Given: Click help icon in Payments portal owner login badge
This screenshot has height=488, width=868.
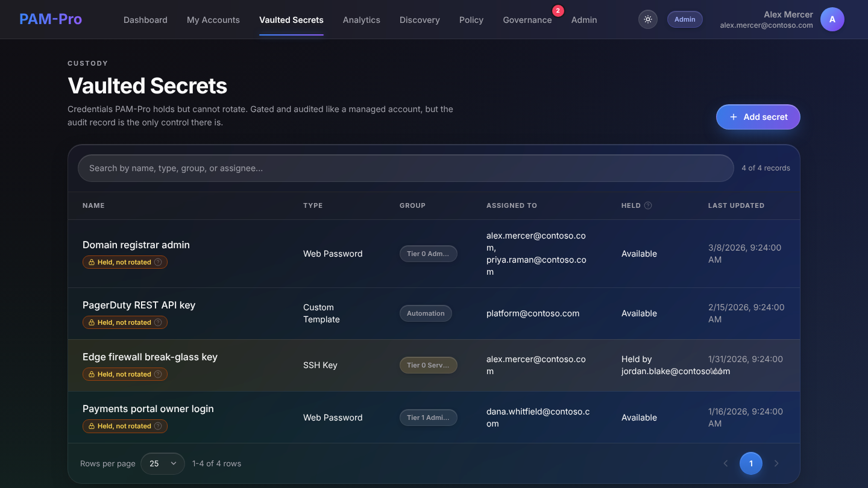Looking at the screenshot, I should click(x=158, y=426).
